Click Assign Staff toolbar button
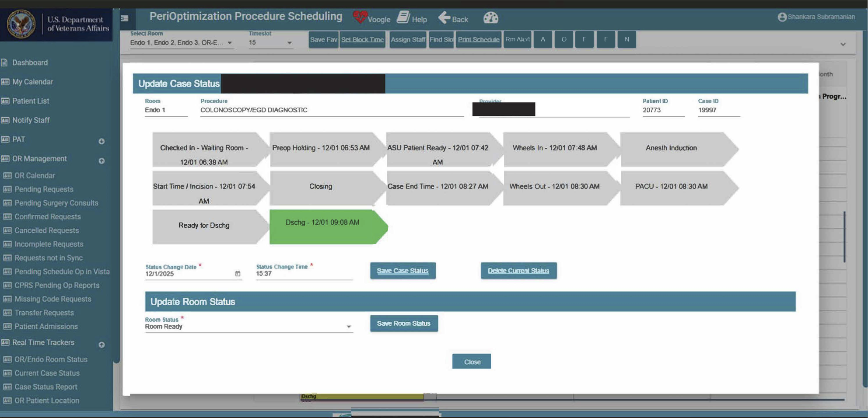The image size is (868, 418). click(408, 39)
